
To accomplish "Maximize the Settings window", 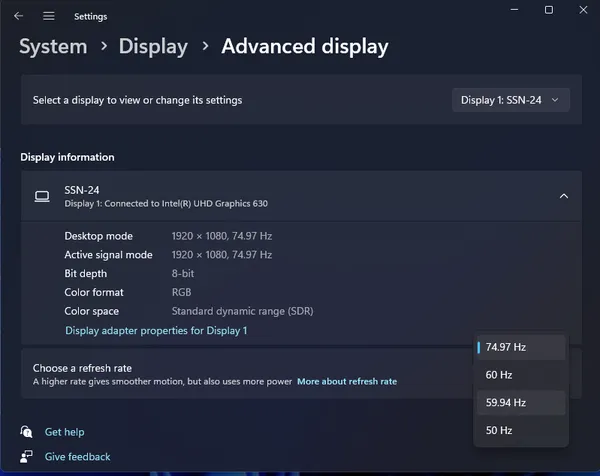I will pos(549,10).
